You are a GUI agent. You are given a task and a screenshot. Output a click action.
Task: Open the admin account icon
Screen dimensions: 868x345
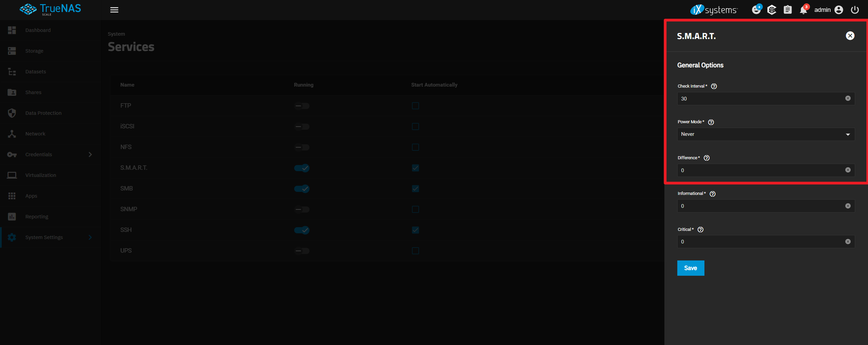click(839, 10)
